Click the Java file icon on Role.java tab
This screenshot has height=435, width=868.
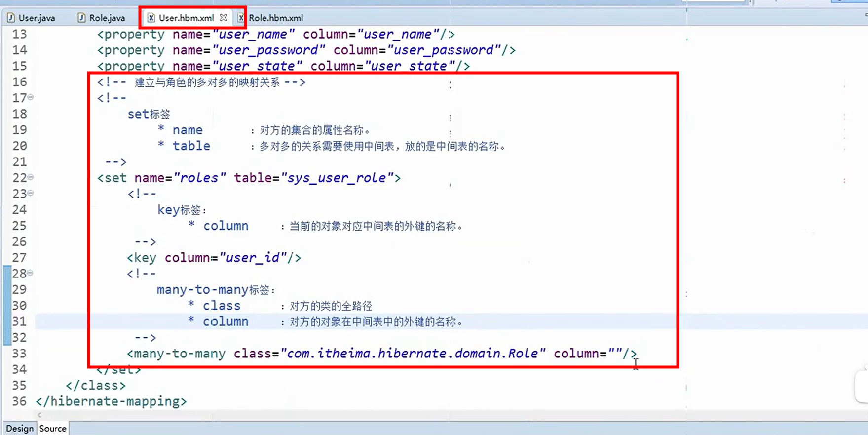tap(81, 18)
